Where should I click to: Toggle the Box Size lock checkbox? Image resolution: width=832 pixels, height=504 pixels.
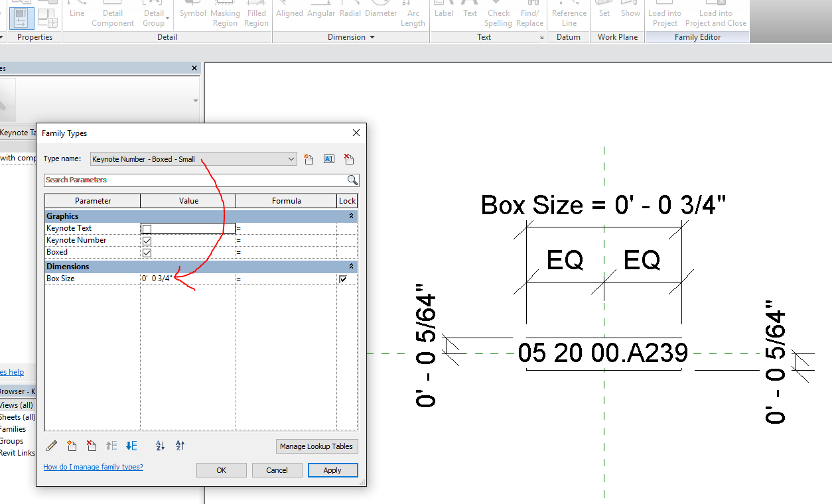(x=343, y=279)
